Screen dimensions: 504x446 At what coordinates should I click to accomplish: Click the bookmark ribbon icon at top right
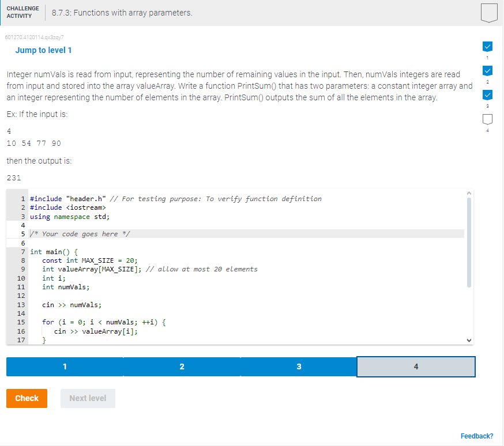pos(488,13)
